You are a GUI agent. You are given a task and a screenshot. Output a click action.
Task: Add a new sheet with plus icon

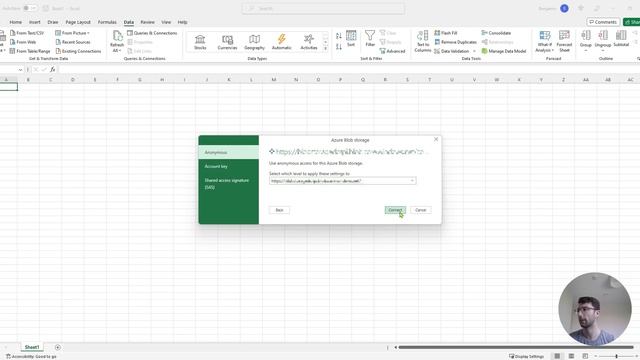58,347
